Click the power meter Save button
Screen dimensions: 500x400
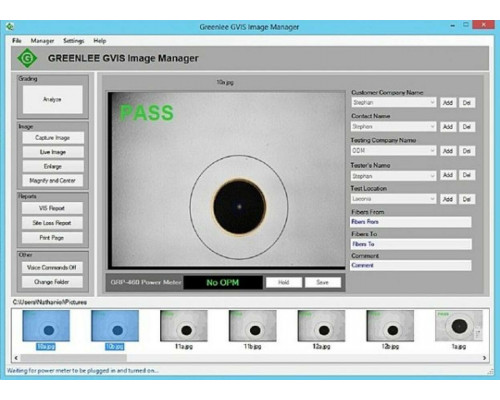pyautogui.click(x=323, y=282)
